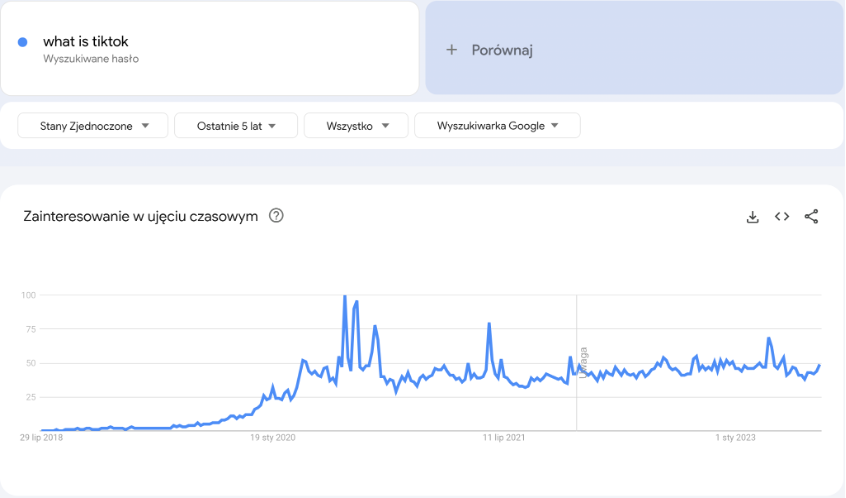Click the '19 sty 2020' date label
Screen dimensions: 846x498
coord(273,437)
